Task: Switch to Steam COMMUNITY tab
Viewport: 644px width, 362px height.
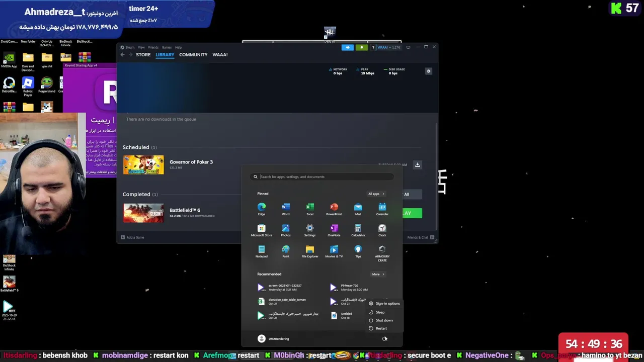Action: 193,55
